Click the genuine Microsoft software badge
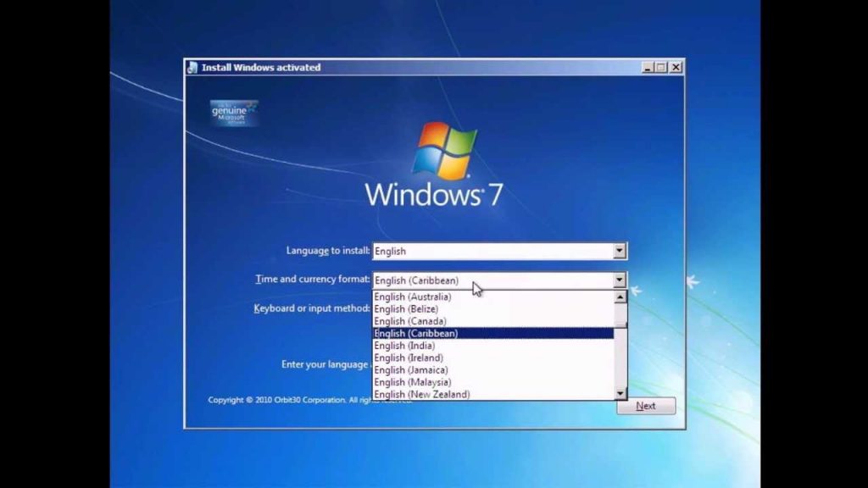The height and width of the screenshot is (488, 868). tap(234, 114)
